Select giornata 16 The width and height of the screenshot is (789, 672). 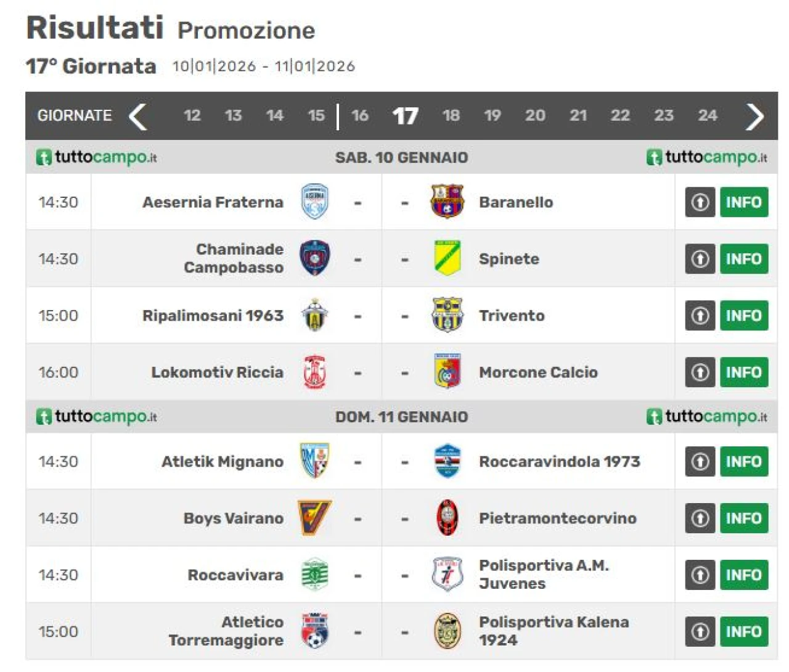tap(359, 115)
